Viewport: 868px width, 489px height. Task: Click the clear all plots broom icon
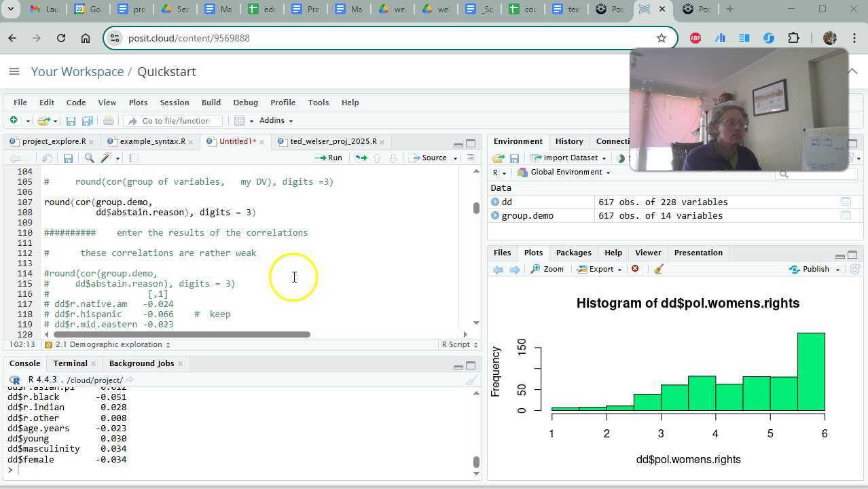pyautogui.click(x=658, y=269)
